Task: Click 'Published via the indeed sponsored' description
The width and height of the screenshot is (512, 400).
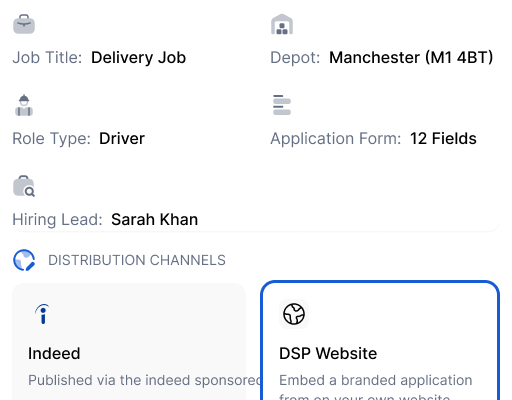Action: pyautogui.click(x=144, y=380)
